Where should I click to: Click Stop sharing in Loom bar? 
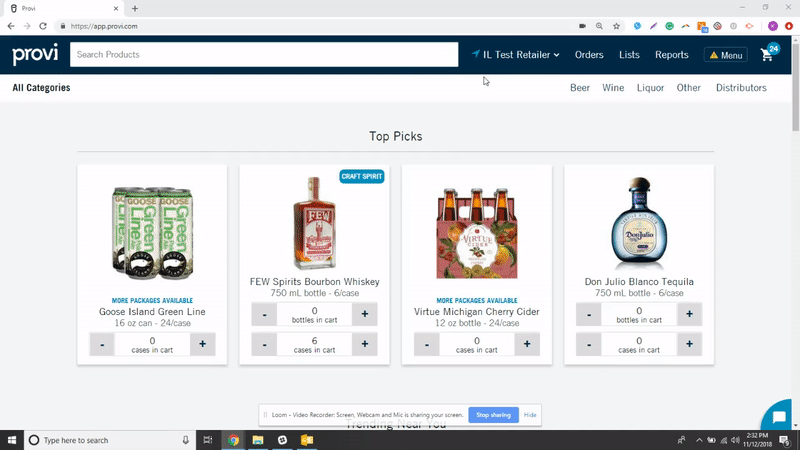point(493,415)
